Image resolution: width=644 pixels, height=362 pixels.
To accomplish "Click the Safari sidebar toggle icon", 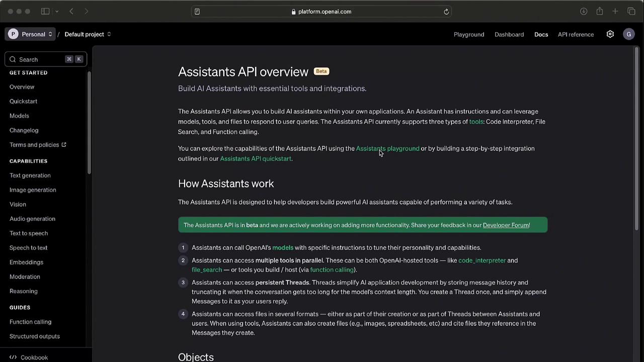I will (45, 12).
